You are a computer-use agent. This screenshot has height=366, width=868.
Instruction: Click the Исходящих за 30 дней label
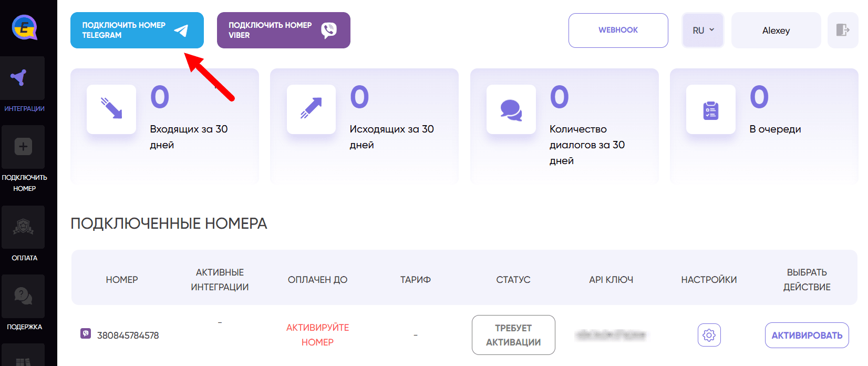(391, 137)
